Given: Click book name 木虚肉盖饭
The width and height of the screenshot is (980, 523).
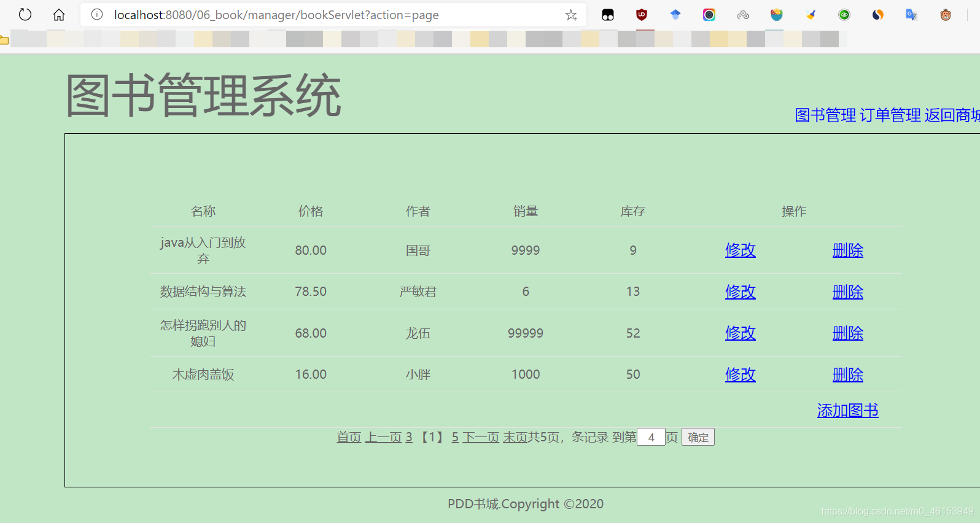Looking at the screenshot, I should (x=203, y=374).
